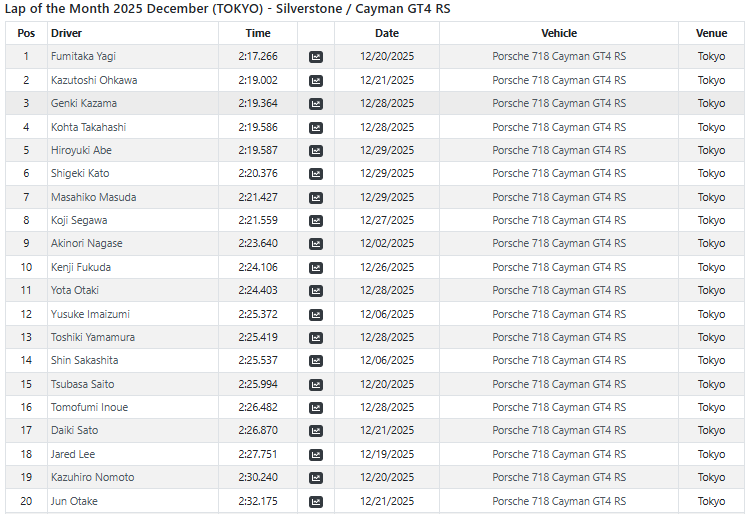Click chart icon for Daiki Sato's lap

[x=316, y=431]
